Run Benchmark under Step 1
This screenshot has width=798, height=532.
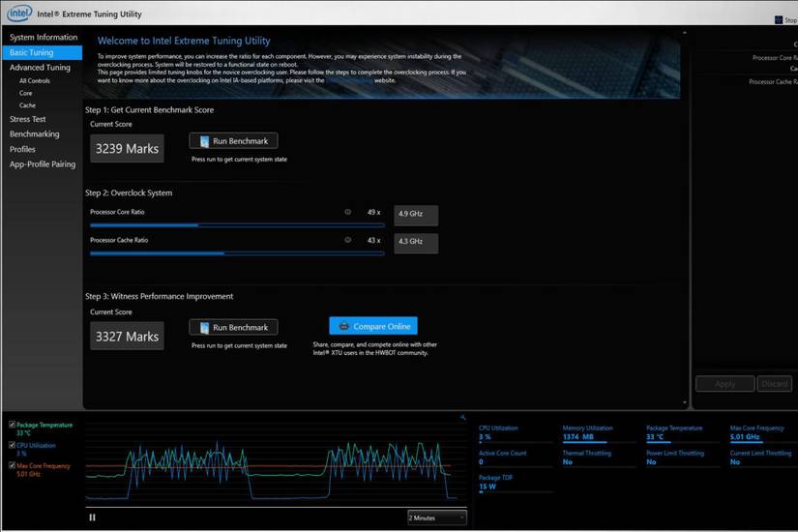point(233,141)
